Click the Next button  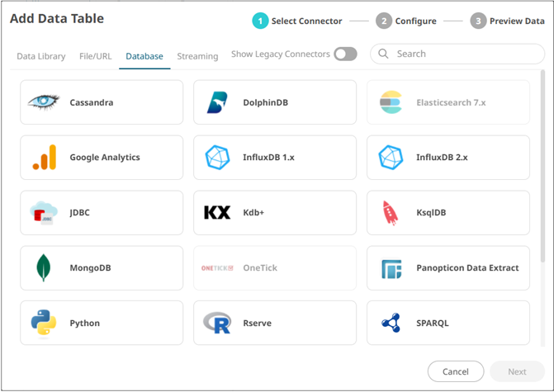(x=517, y=371)
